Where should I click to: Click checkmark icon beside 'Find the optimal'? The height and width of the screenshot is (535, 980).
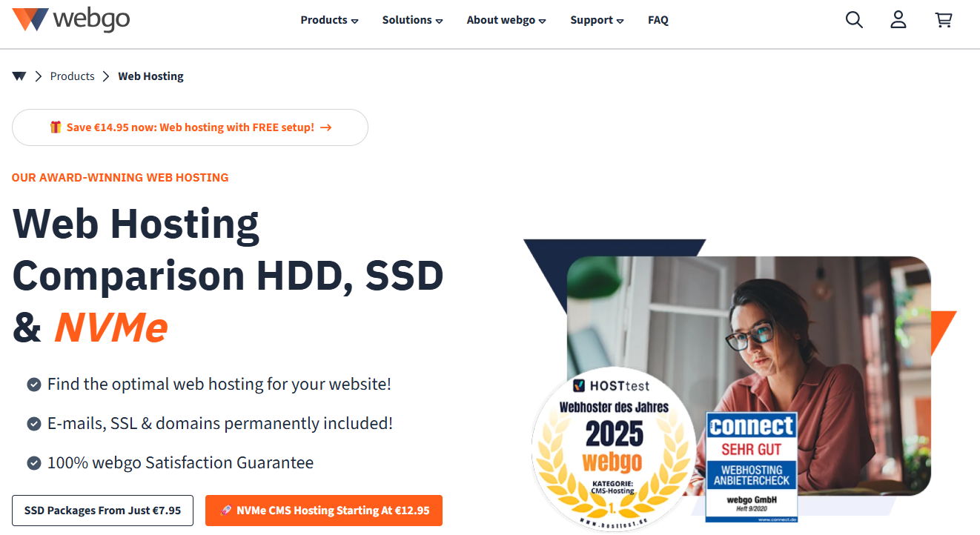(33, 385)
